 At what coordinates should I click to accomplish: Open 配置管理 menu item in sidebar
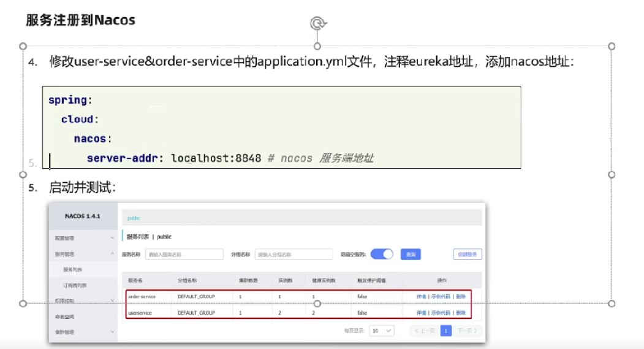64,239
